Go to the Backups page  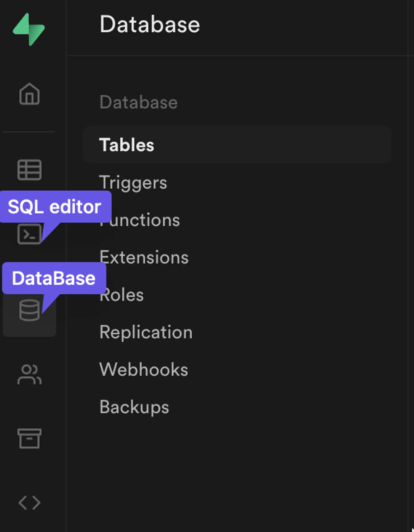pos(134,407)
